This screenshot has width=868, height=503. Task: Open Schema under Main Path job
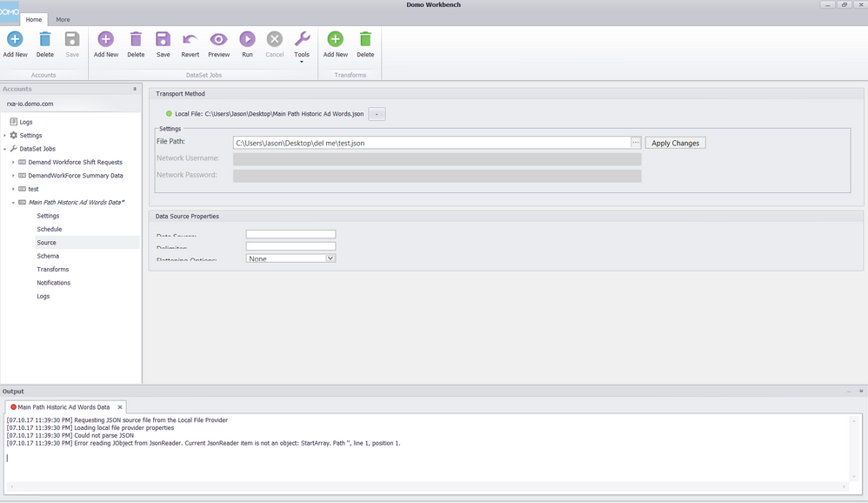48,256
